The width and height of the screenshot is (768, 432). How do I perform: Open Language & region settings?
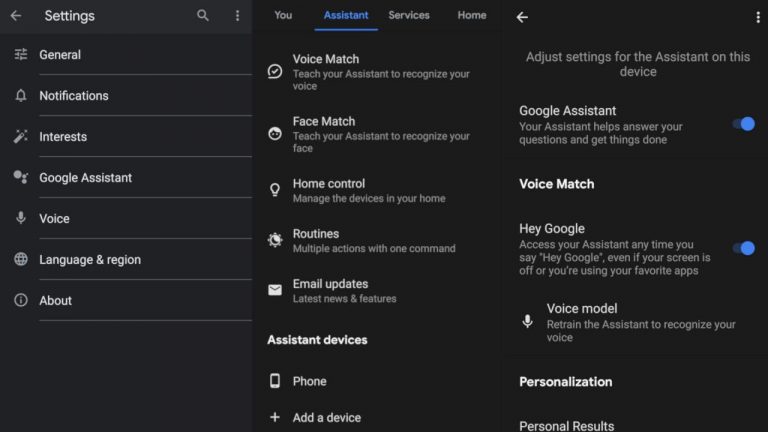coord(126,260)
